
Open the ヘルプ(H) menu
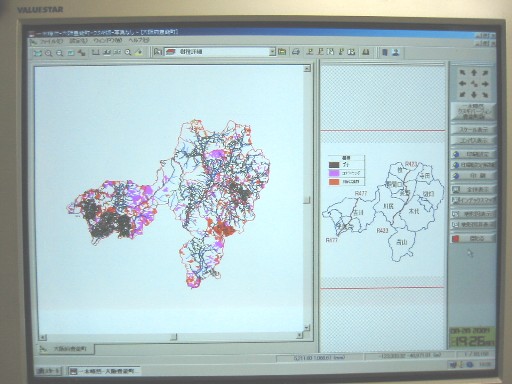click(139, 40)
